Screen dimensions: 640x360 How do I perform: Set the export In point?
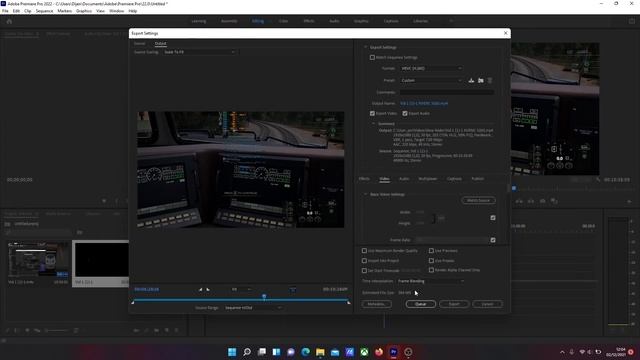200,289
